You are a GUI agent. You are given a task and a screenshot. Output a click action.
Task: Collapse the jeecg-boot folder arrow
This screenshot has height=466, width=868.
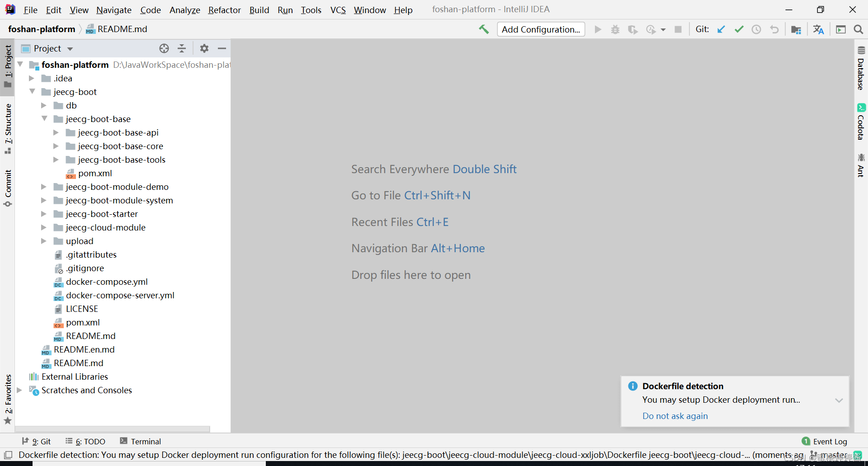[33, 92]
